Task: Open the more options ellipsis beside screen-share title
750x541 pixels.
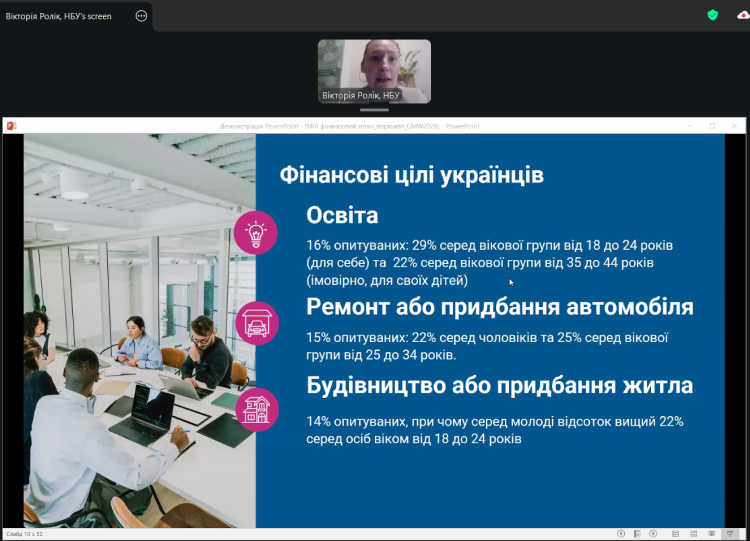Action: click(x=141, y=16)
